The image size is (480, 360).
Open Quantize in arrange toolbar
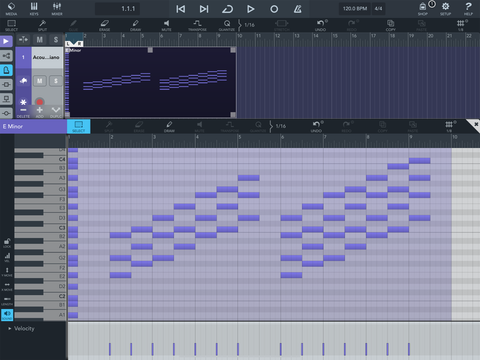pyautogui.click(x=227, y=25)
